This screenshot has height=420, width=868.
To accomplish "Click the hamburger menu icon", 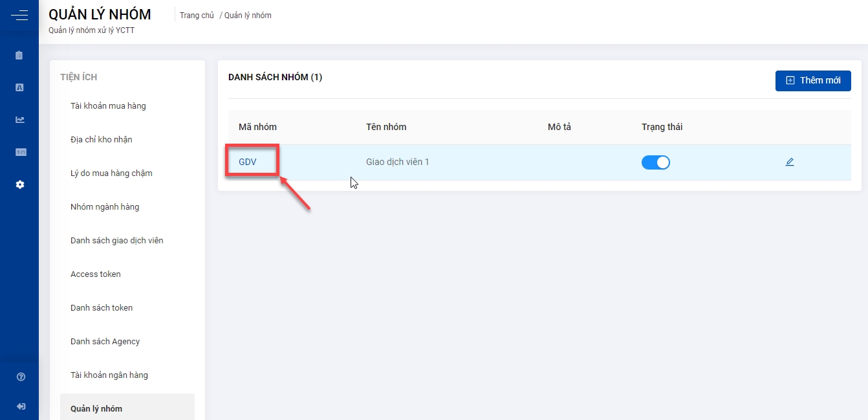I will coord(19,16).
